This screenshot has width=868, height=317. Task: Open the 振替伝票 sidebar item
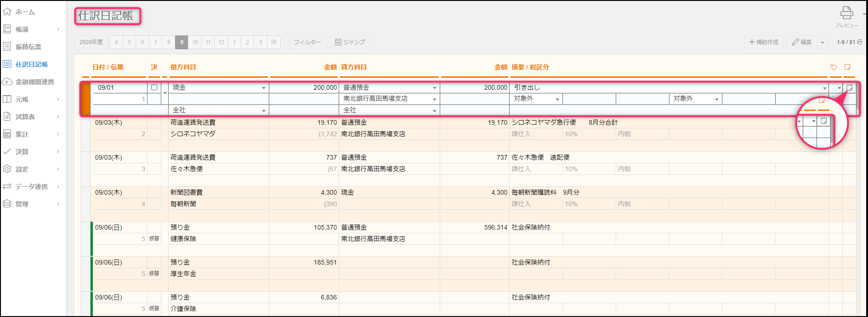tap(28, 47)
